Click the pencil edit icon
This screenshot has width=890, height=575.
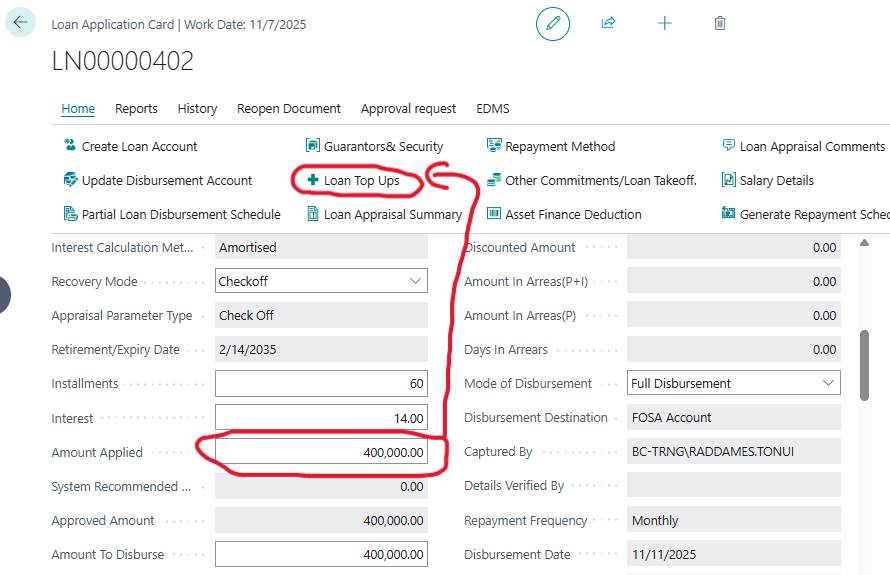click(x=553, y=23)
